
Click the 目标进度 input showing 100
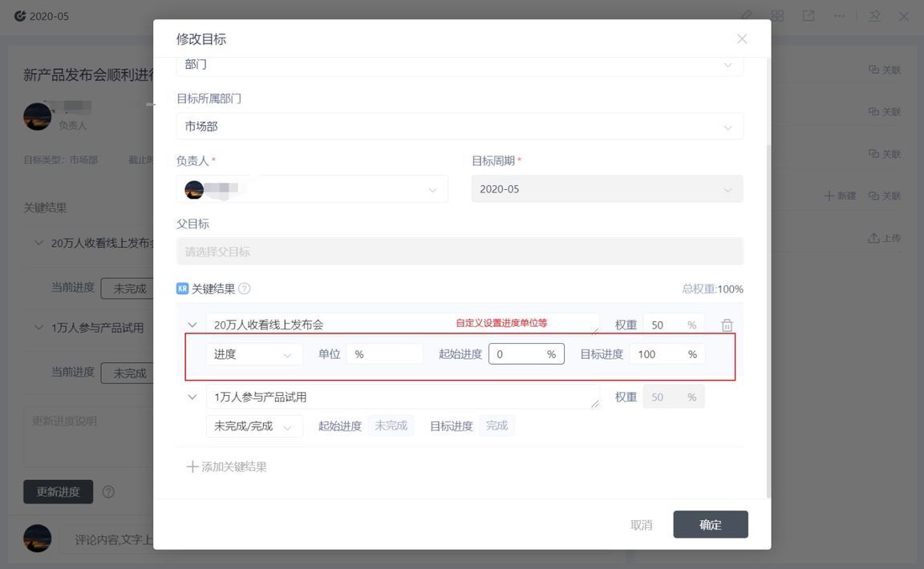[x=667, y=354]
